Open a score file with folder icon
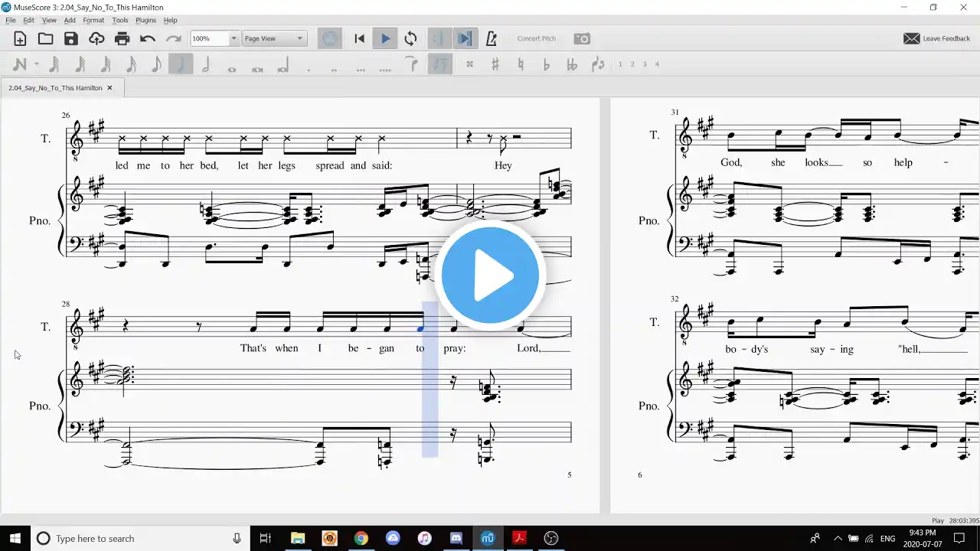This screenshot has width=980, height=551. pos(46,38)
